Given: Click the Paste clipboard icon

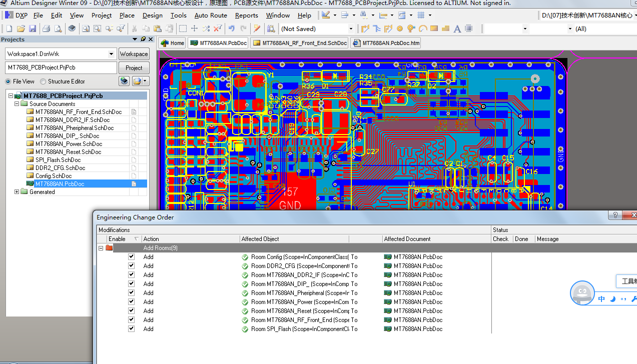Looking at the screenshot, I should click(x=158, y=28).
